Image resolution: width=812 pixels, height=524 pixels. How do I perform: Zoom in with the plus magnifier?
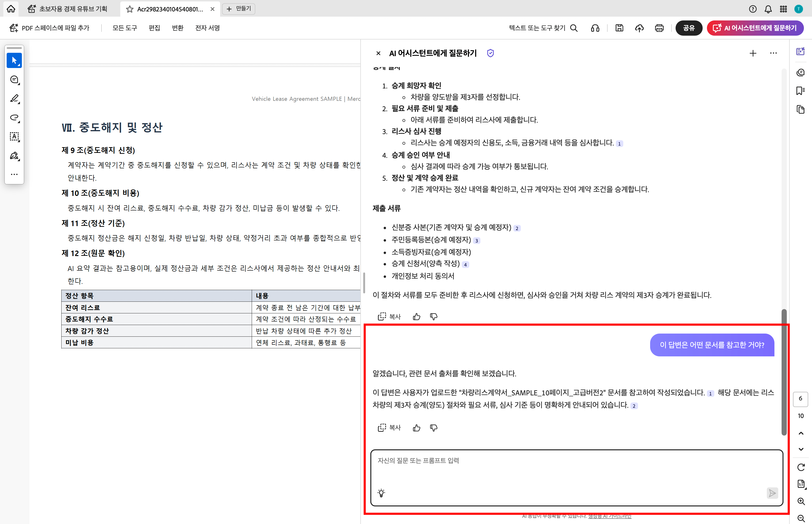tap(801, 501)
